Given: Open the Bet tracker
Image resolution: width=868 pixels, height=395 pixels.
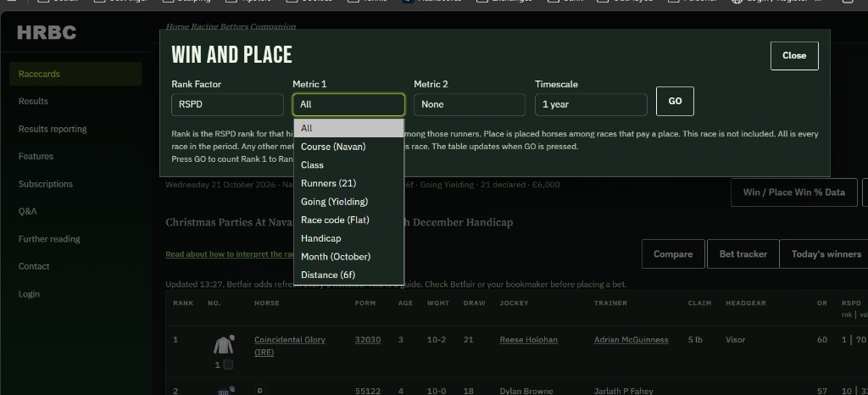Looking at the screenshot, I should (x=743, y=254).
